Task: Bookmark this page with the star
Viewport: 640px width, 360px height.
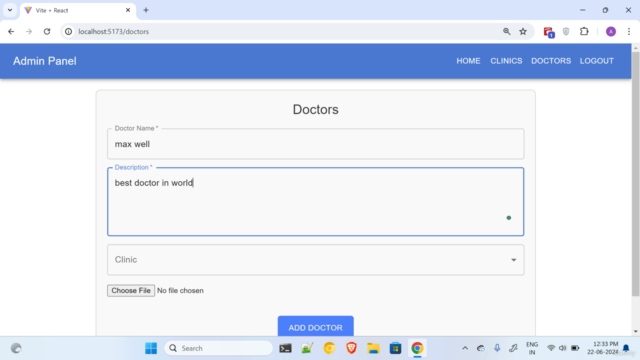Action: point(523,31)
